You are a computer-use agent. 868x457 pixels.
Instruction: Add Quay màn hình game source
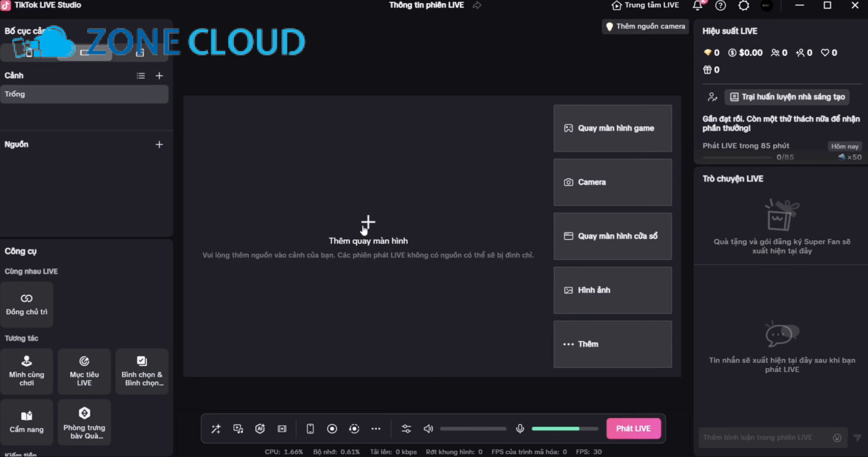tap(613, 128)
